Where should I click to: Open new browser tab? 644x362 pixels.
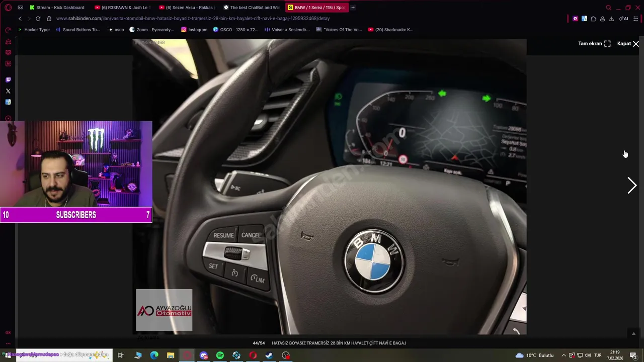(x=353, y=8)
